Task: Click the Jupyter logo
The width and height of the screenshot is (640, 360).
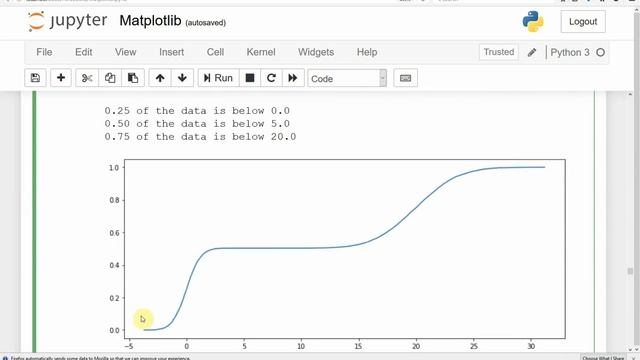Action: (67, 21)
